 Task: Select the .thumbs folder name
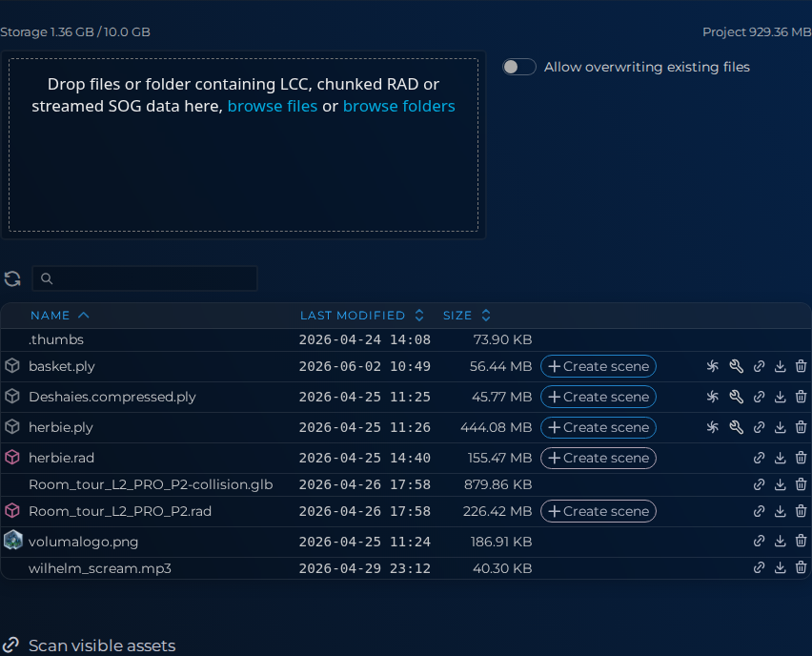coord(56,339)
